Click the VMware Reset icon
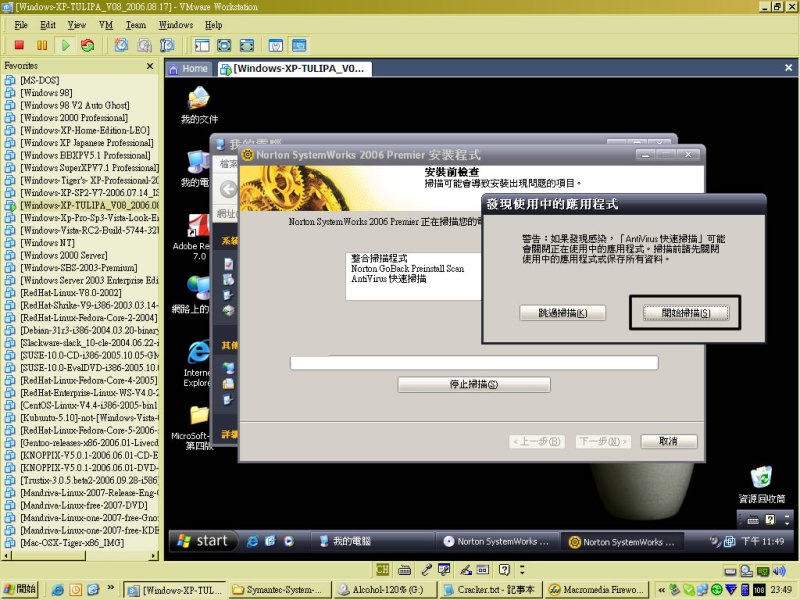 [88, 45]
